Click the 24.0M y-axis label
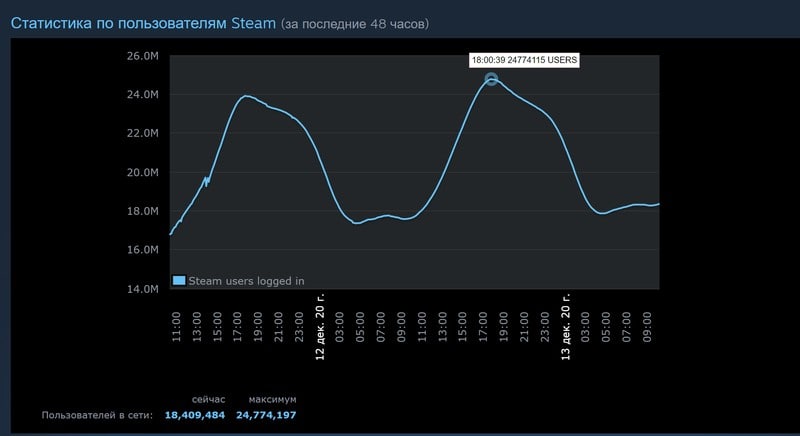Viewport: 800px width, 436px height. [x=143, y=94]
